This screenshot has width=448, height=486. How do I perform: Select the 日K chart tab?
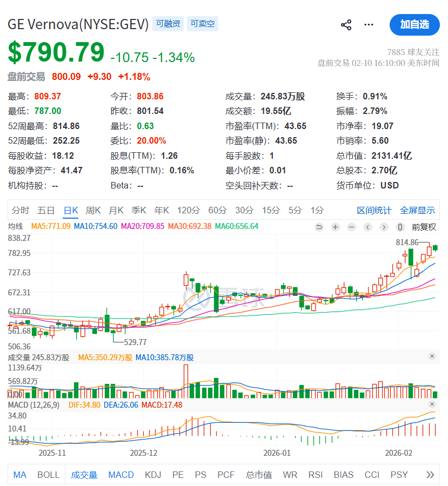(x=71, y=211)
